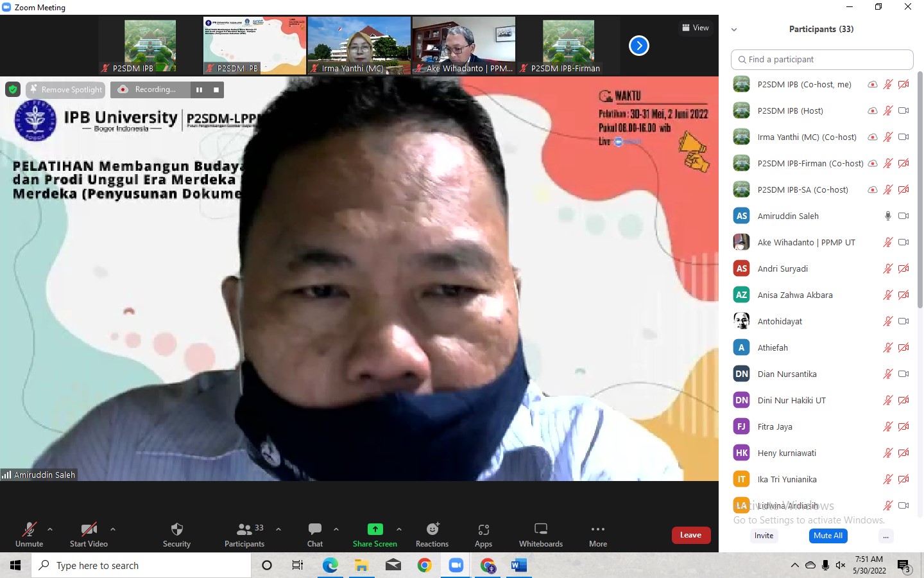This screenshot has height=578, width=924.
Task: Collapse the Participants panel chevron
Action: pos(734,30)
